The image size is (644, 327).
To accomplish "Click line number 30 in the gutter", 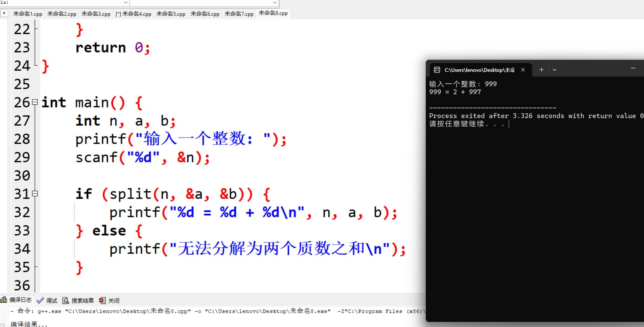I will pyautogui.click(x=22, y=175).
